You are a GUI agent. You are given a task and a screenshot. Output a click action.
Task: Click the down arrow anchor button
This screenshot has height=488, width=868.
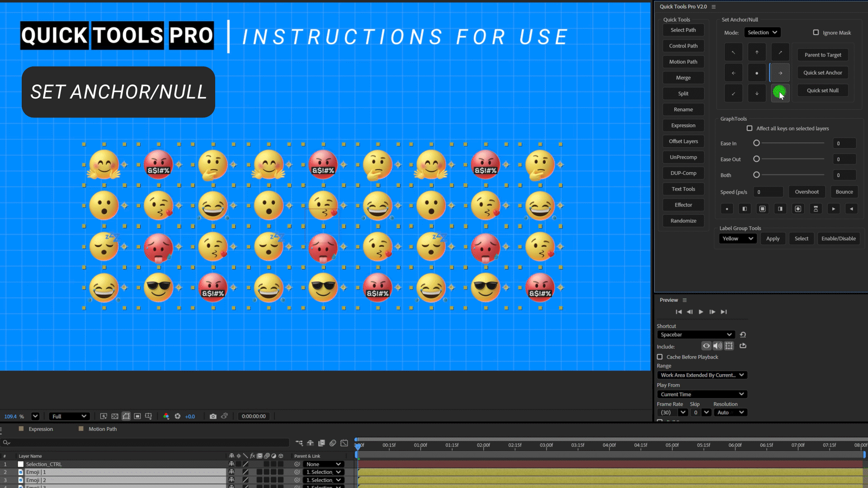coord(757,94)
